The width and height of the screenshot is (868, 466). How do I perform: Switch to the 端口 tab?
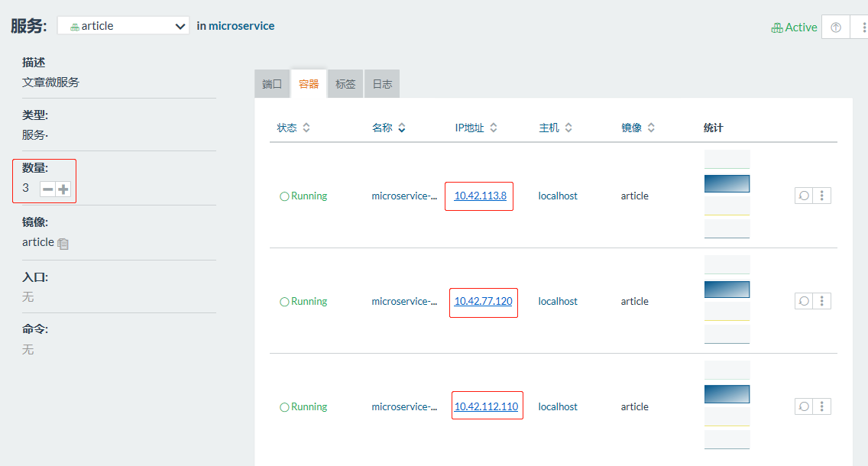[271, 83]
